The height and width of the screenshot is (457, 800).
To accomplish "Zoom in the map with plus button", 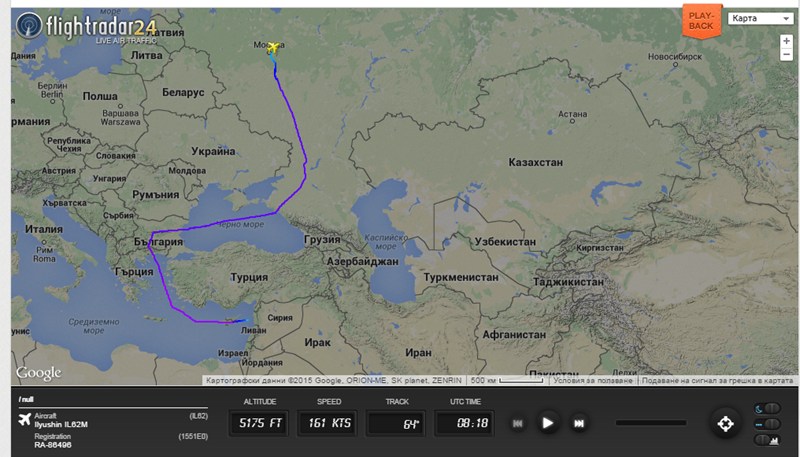I will tap(786, 41).
